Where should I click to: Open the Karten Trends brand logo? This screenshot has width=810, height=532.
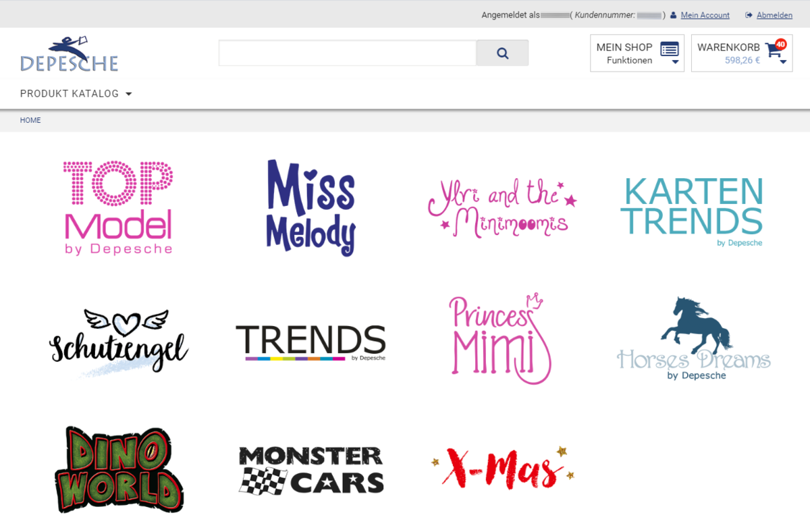point(692,211)
